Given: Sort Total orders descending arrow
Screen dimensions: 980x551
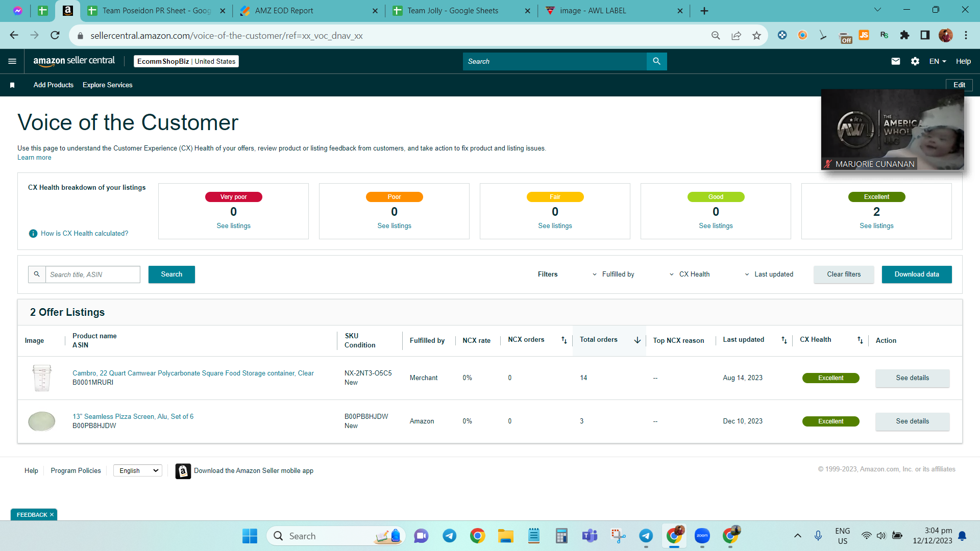Looking at the screenshot, I should 638,340.
